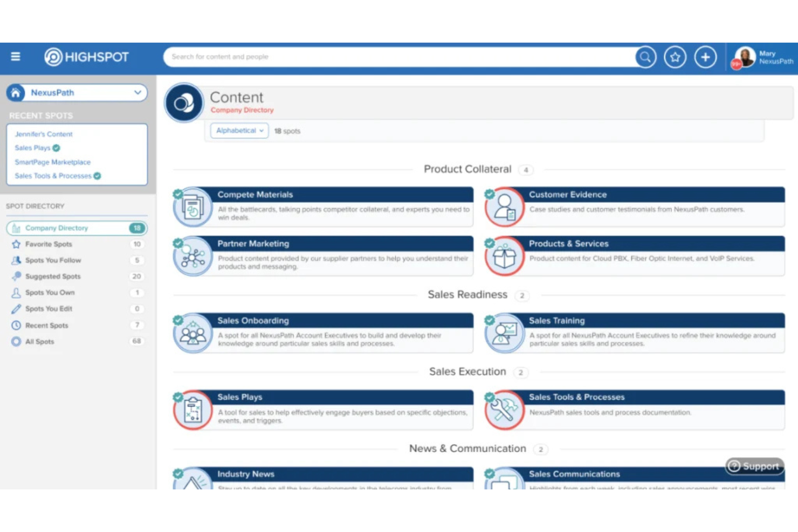Click the Sales Readiness section heading
798x532 pixels.
tap(467, 295)
